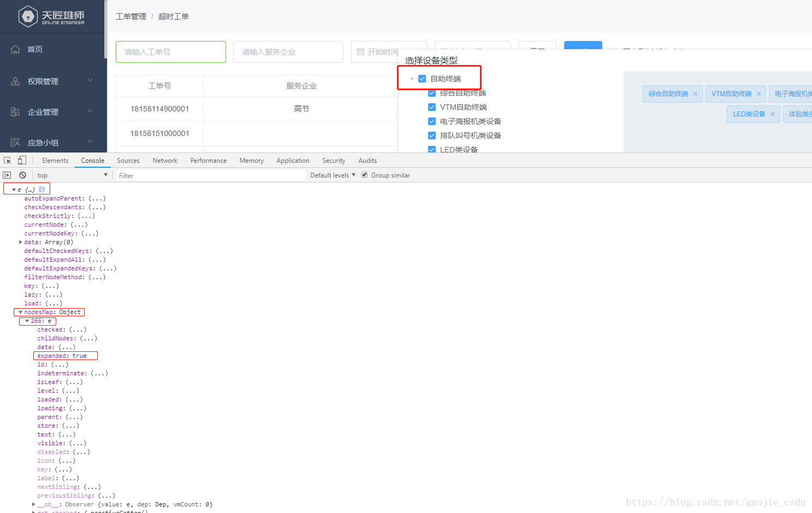Open the Security tab
Image resolution: width=812 pixels, height=513 pixels.
point(334,161)
